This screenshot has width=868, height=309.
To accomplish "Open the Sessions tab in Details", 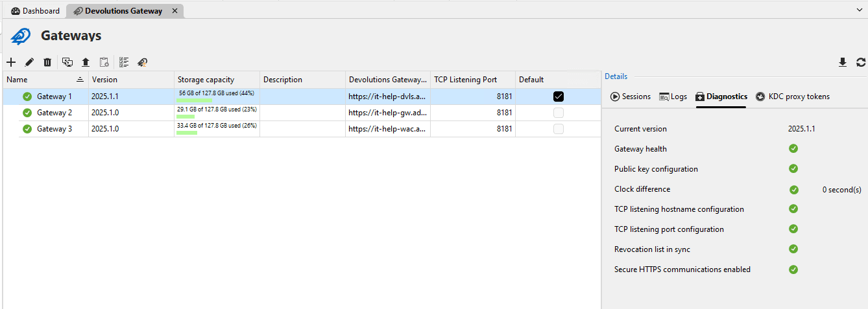I will click(x=630, y=97).
